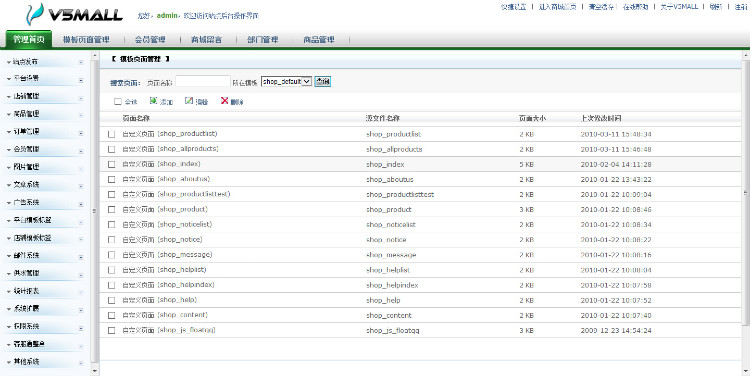
Task: Click the edit pencil icon in toolbar
Action: point(189,101)
